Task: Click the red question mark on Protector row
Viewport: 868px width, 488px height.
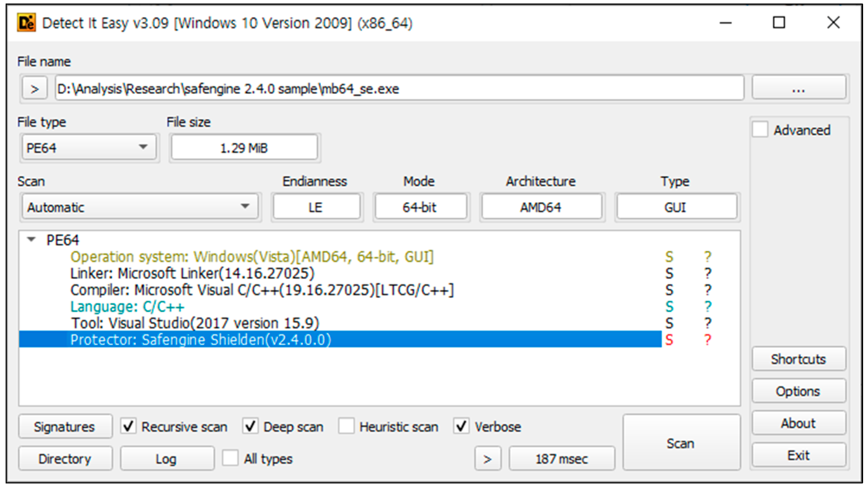Action: pos(707,340)
